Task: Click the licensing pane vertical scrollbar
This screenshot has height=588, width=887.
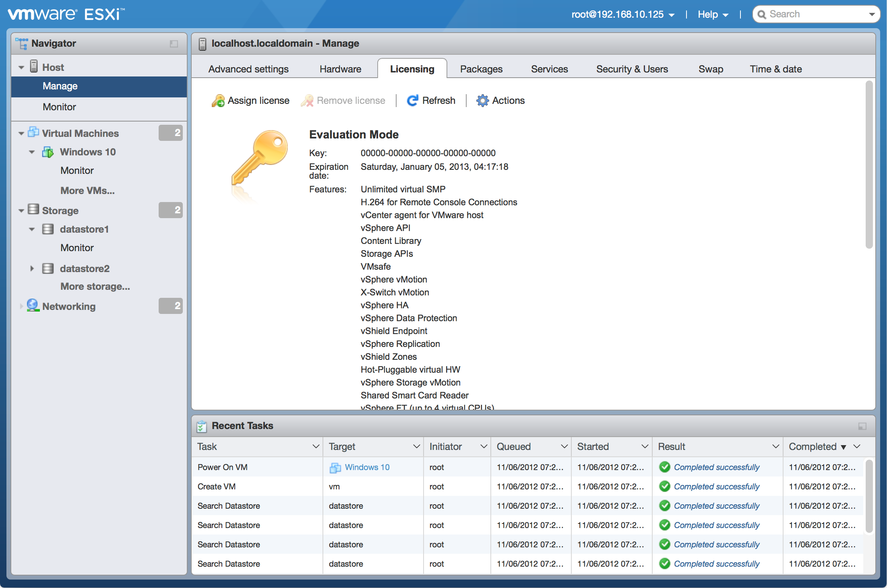Action: point(869,165)
